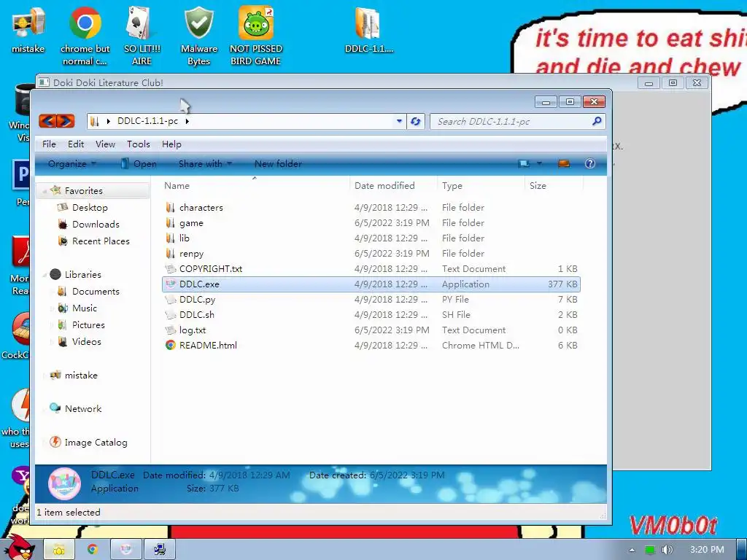
Task: Launch the 'chrome but normal' desktop shortcut
Action: click(x=85, y=36)
